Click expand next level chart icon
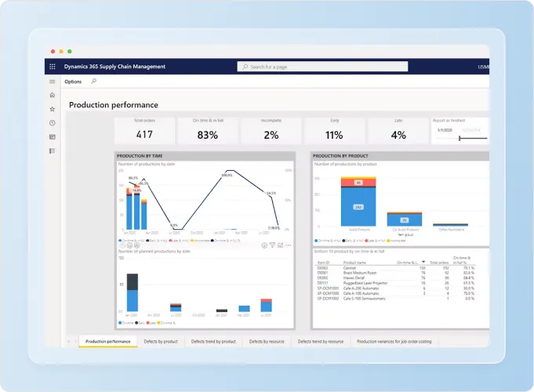534x392 pixels. [136, 245]
